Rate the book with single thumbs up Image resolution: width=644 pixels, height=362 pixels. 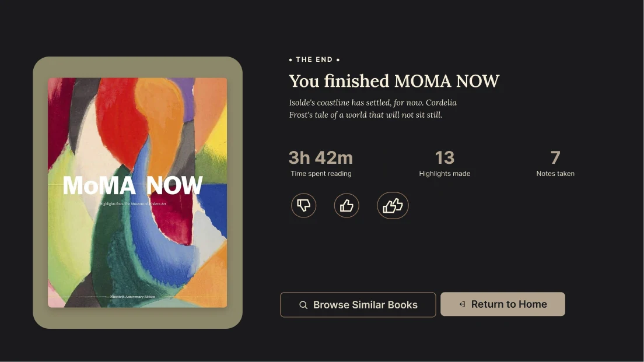pyautogui.click(x=346, y=205)
